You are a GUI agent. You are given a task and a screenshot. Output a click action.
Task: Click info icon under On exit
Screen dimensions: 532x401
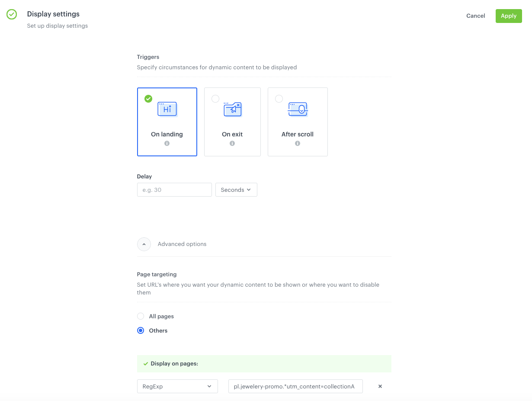pos(232,143)
